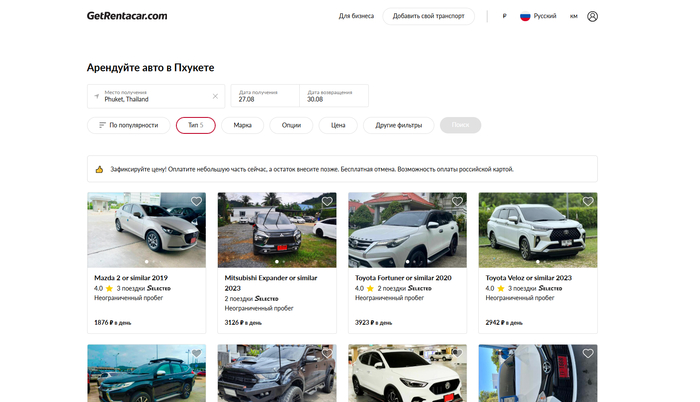The image size is (700, 402).
Task: Favorite the Toyota Veloz with heart icon
Action: click(588, 201)
